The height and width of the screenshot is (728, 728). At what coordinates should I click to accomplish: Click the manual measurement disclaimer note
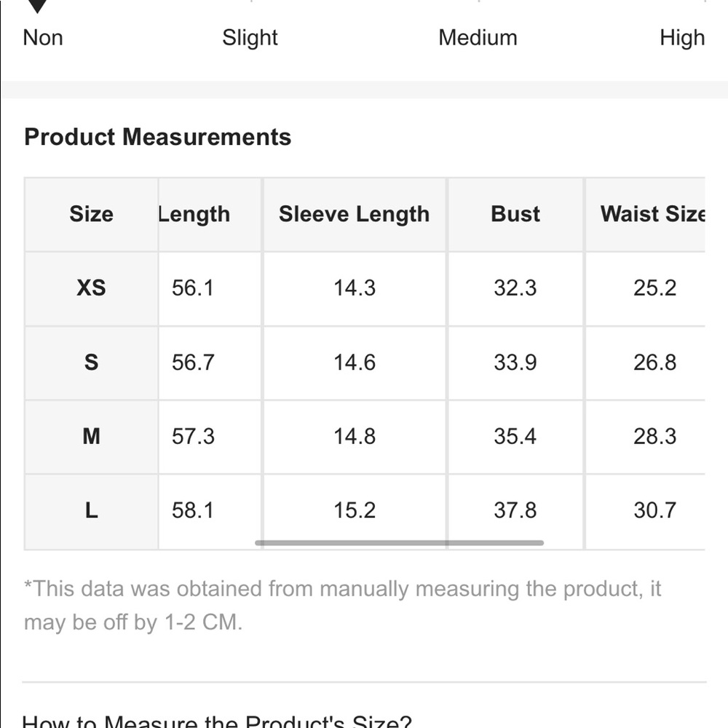point(343,606)
